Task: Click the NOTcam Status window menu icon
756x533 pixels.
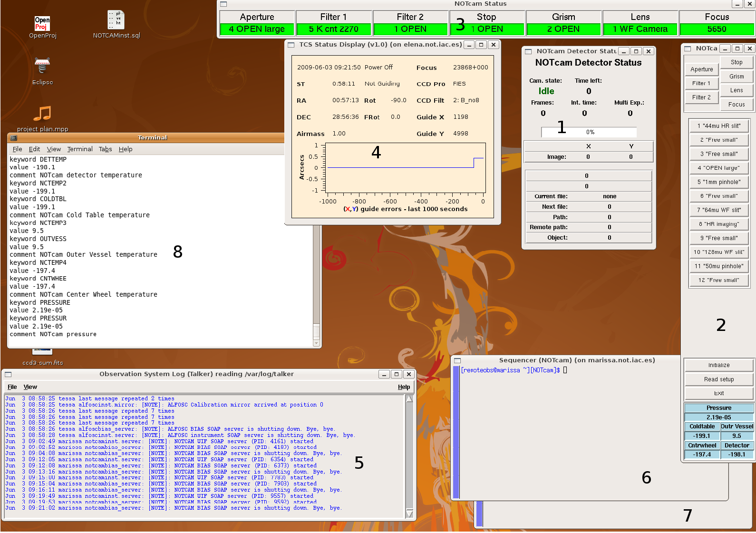Action: coord(223,4)
